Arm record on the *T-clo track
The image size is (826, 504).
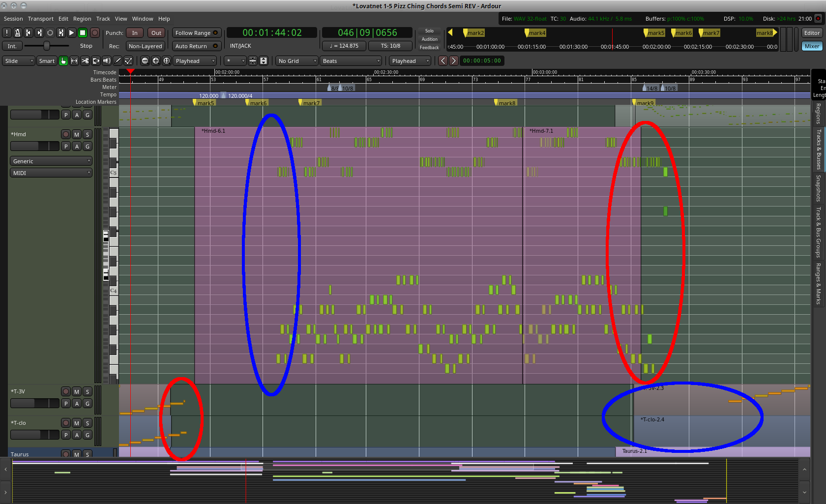point(66,423)
